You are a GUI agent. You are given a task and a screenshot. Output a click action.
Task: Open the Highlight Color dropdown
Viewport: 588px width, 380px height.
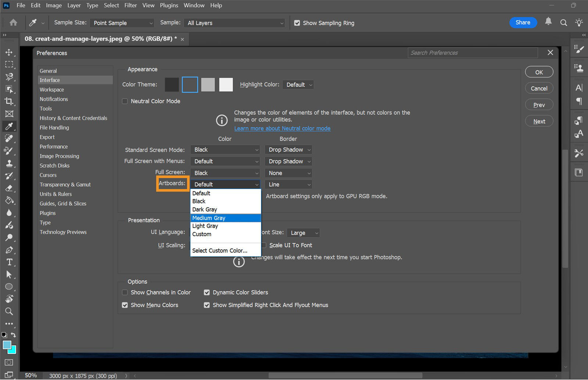click(x=298, y=85)
